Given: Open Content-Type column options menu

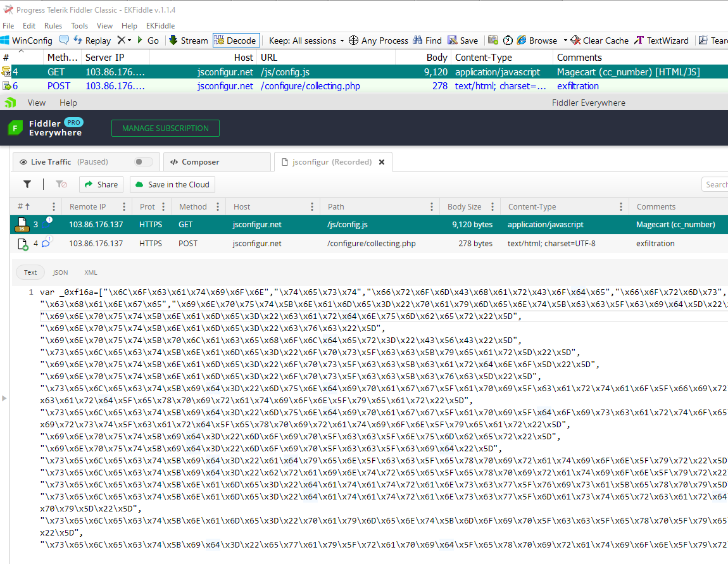Looking at the screenshot, I should coord(621,206).
